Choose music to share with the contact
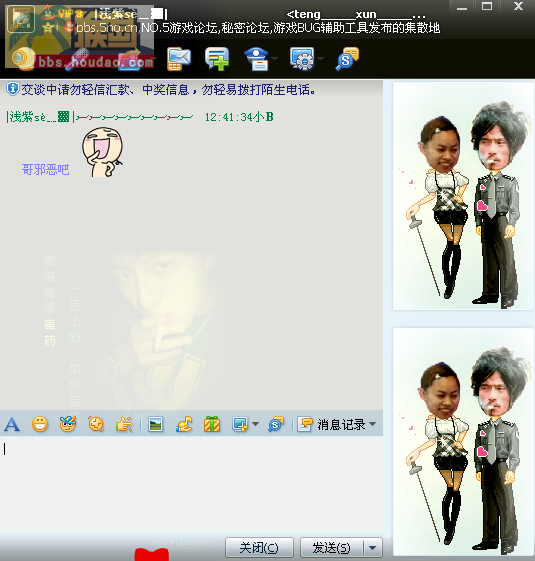The height and width of the screenshot is (561, 535). pos(184,425)
